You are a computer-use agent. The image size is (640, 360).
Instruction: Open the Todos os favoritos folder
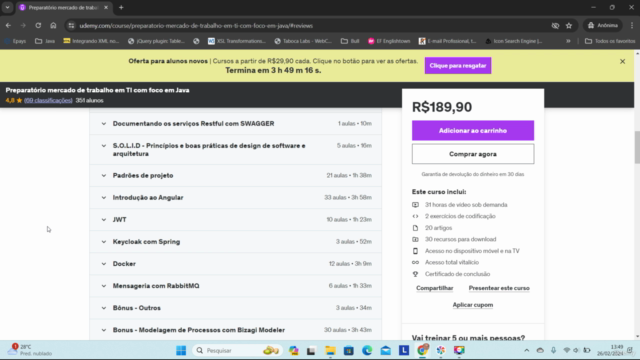(x=610, y=41)
